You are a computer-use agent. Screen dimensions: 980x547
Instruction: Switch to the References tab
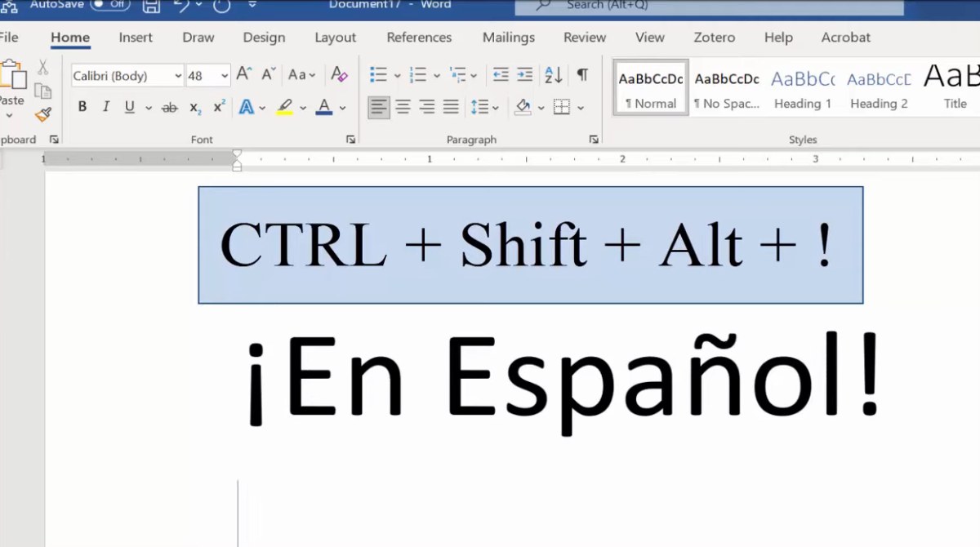point(419,38)
